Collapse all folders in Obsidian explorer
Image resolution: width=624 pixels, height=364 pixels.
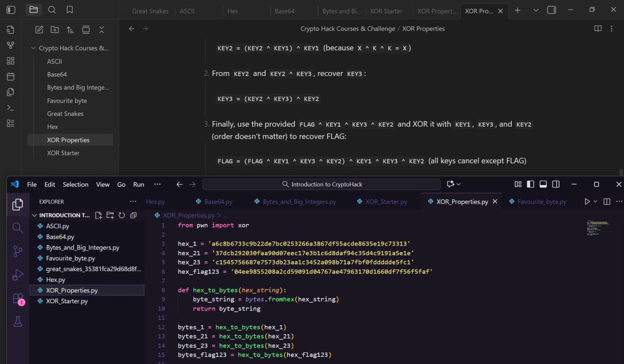(x=101, y=30)
